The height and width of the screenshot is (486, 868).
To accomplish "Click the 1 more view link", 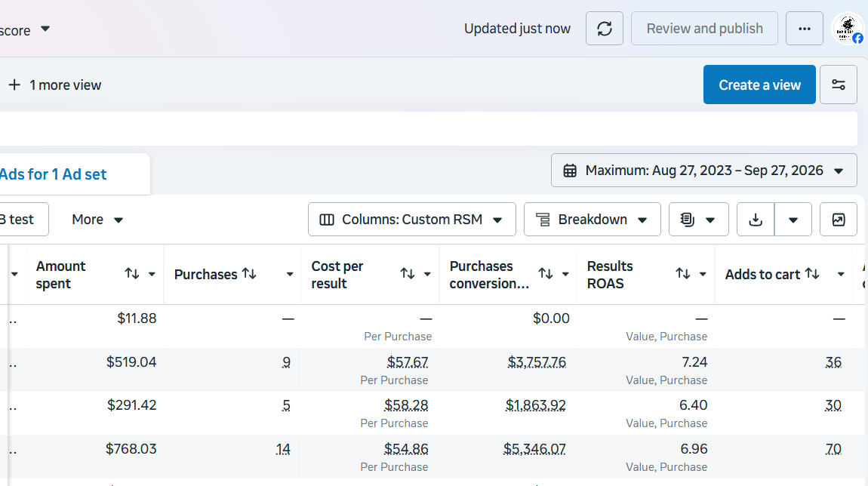I will pos(66,85).
